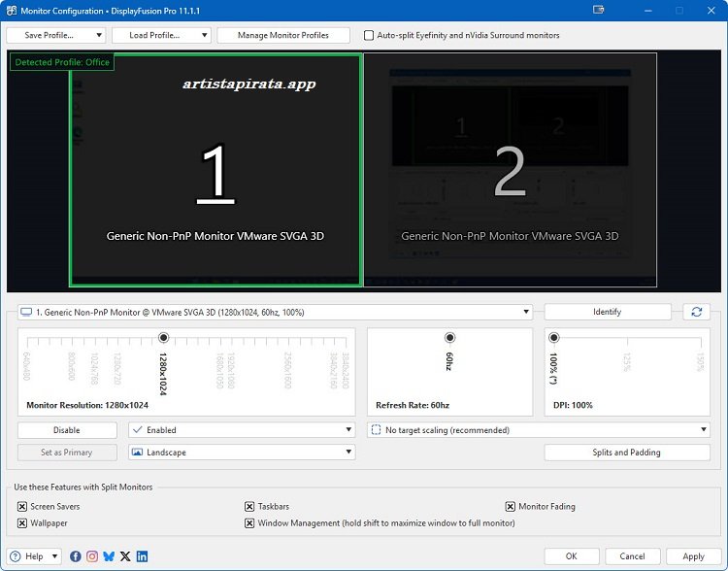
Task: Click the Apply button
Action: point(693,556)
